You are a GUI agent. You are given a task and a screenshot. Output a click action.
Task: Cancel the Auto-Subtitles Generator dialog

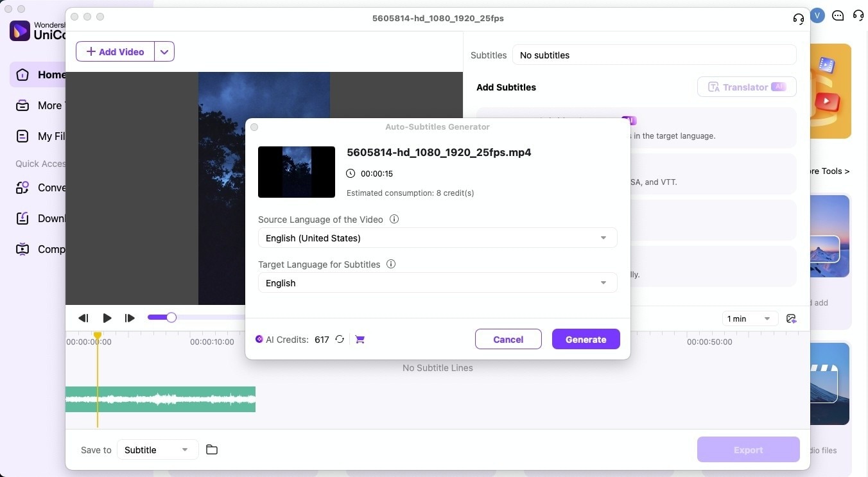click(508, 339)
